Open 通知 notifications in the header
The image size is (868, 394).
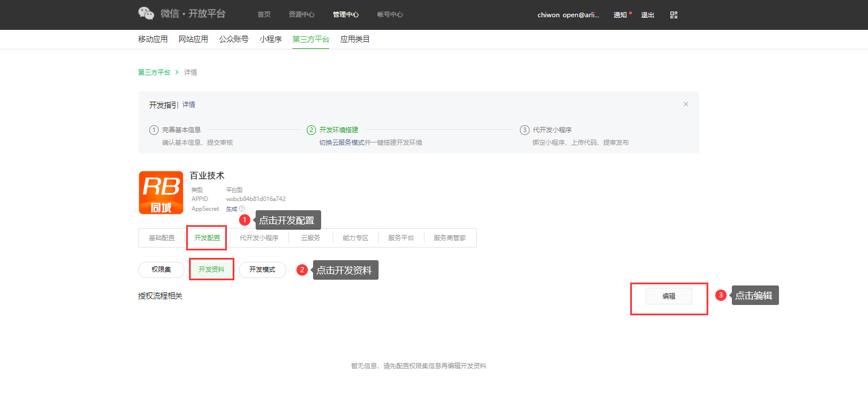pos(620,15)
